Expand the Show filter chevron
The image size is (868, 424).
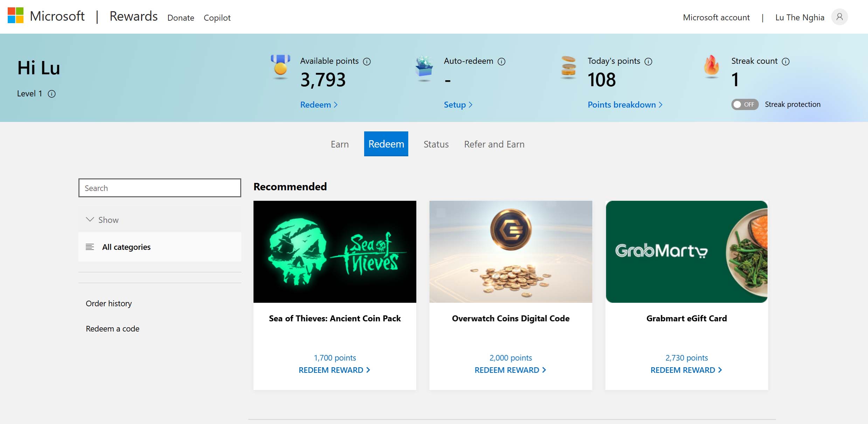click(x=90, y=219)
